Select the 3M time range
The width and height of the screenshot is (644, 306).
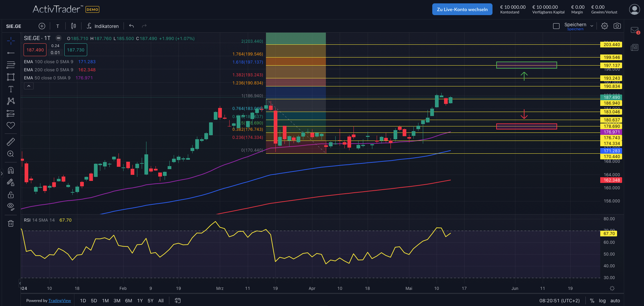coord(117,301)
